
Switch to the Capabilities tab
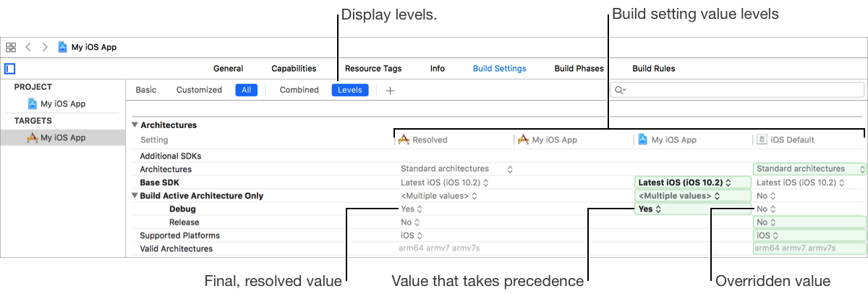pos(294,69)
